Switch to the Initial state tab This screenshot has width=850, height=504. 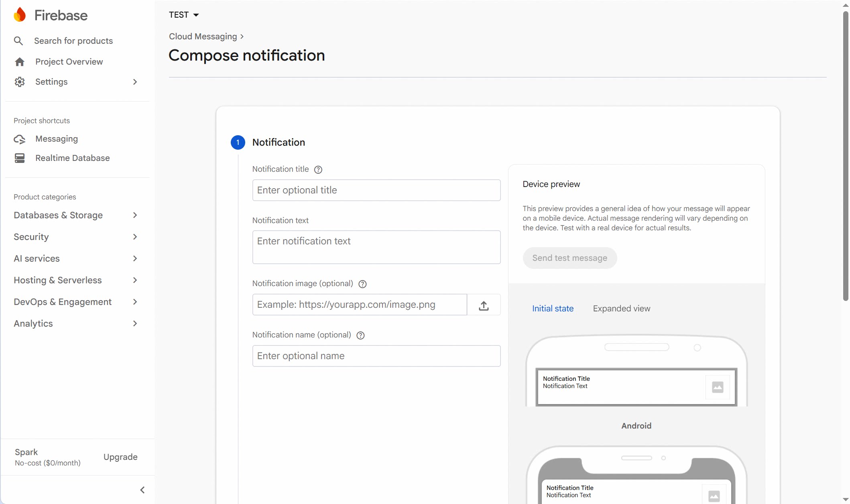click(x=553, y=309)
